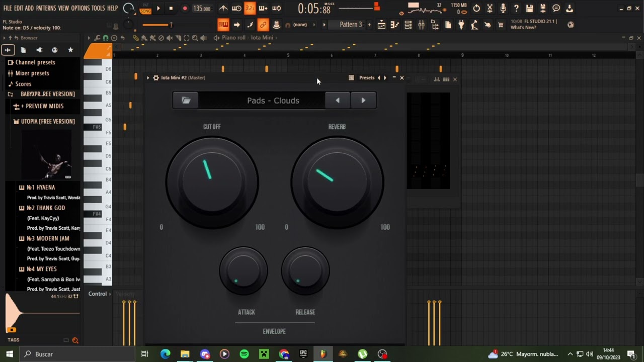The image size is (644, 362).
Task: Stop playback with the stop button
Action: tap(171, 8)
